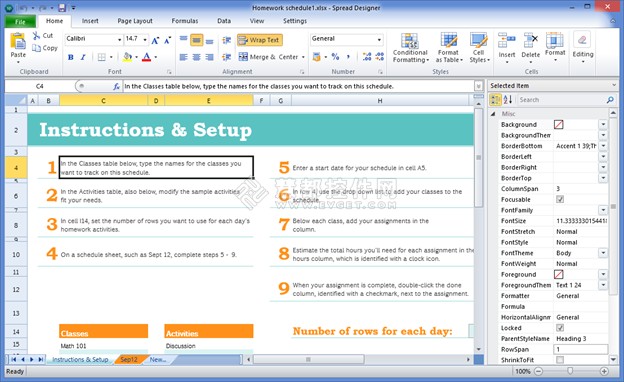The height and width of the screenshot is (382, 624).
Task: Open the File menu
Action: click(20, 21)
